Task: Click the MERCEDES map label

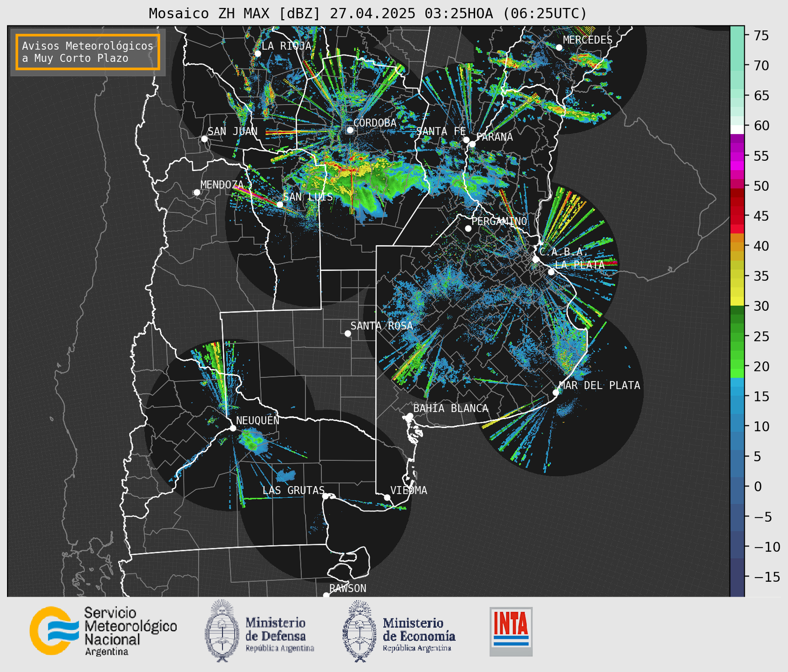Action: point(588,40)
